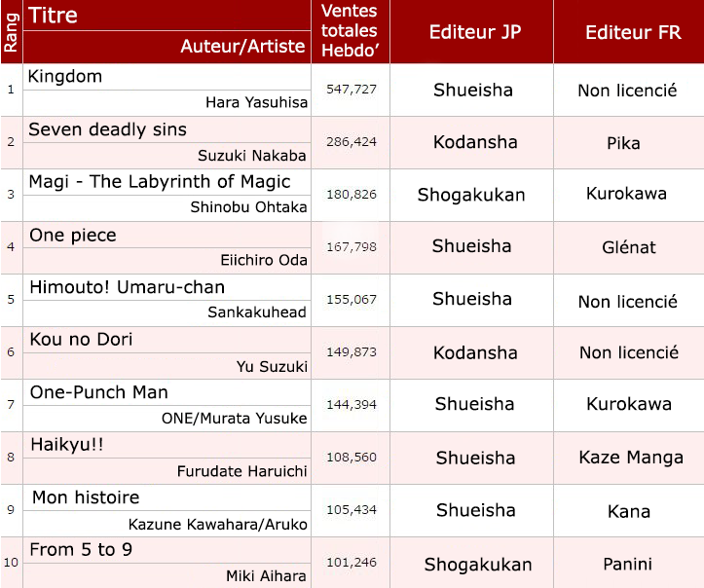This screenshot has height=588, width=704.
Task: Click Pika French publisher cell
Action: click(623, 143)
